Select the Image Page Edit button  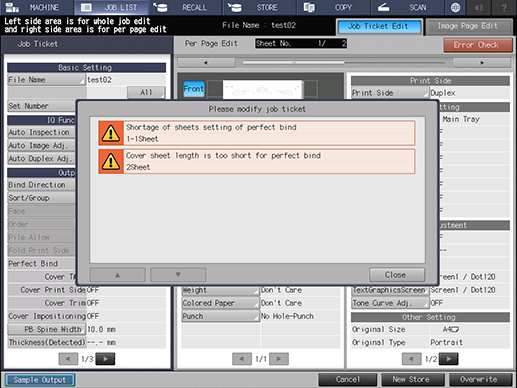[x=469, y=26]
